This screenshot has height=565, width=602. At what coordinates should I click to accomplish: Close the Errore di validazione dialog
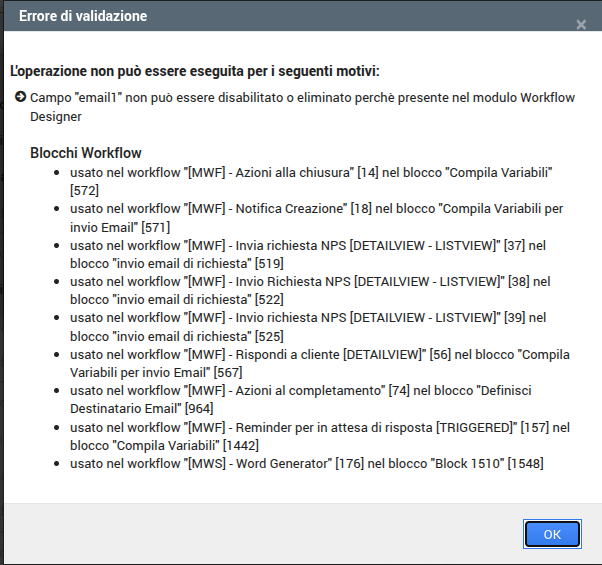581,25
